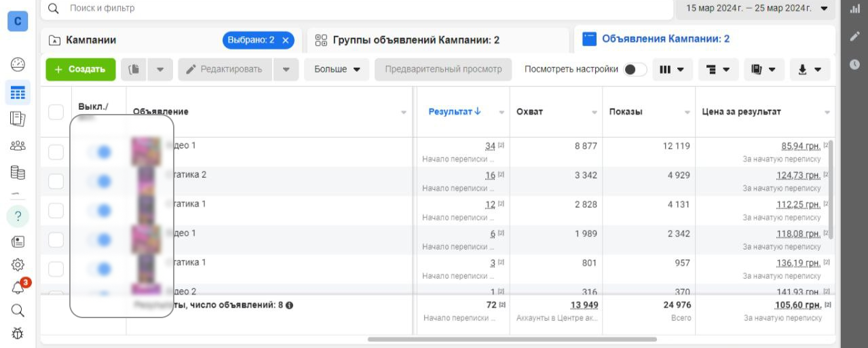Open thumbnail of first ad row
The height and width of the screenshot is (348, 868).
pos(146,152)
